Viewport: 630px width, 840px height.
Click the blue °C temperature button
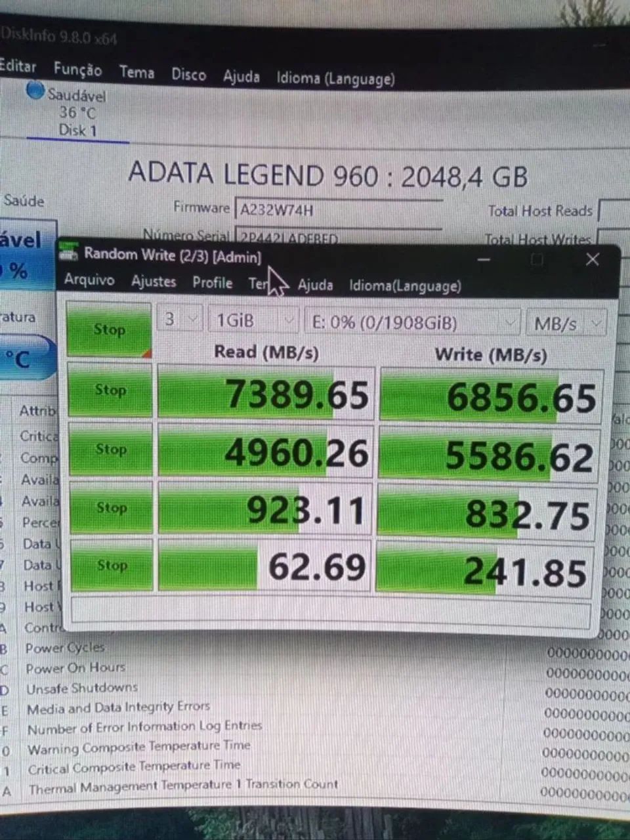point(26,358)
